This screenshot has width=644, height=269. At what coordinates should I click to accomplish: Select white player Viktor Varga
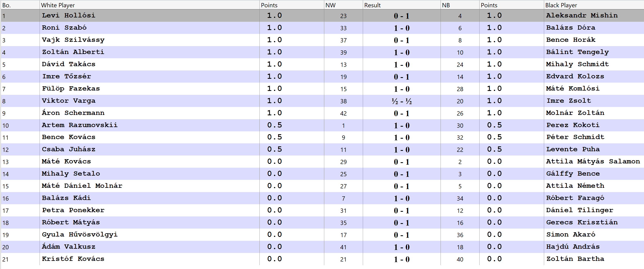click(x=68, y=101)
